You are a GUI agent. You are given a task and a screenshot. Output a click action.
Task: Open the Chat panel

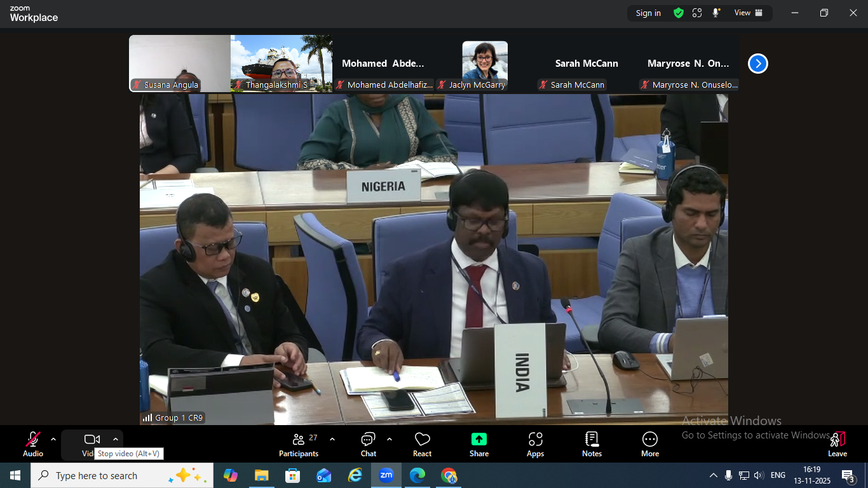point(368,444)
